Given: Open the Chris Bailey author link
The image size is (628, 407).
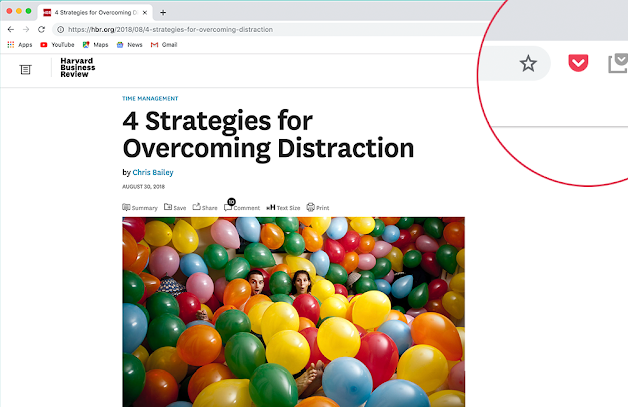Looking at the screenshot, I should pyautogui.click(x=153, y=172).
